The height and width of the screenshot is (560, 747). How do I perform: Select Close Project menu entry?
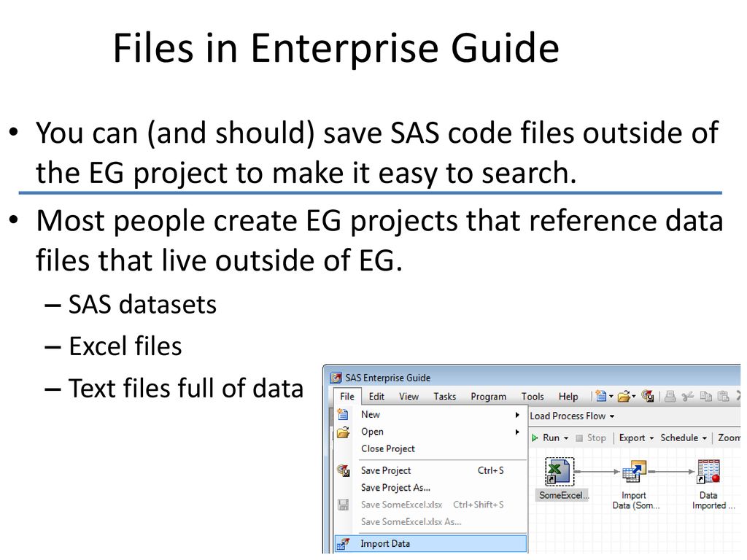430,448
